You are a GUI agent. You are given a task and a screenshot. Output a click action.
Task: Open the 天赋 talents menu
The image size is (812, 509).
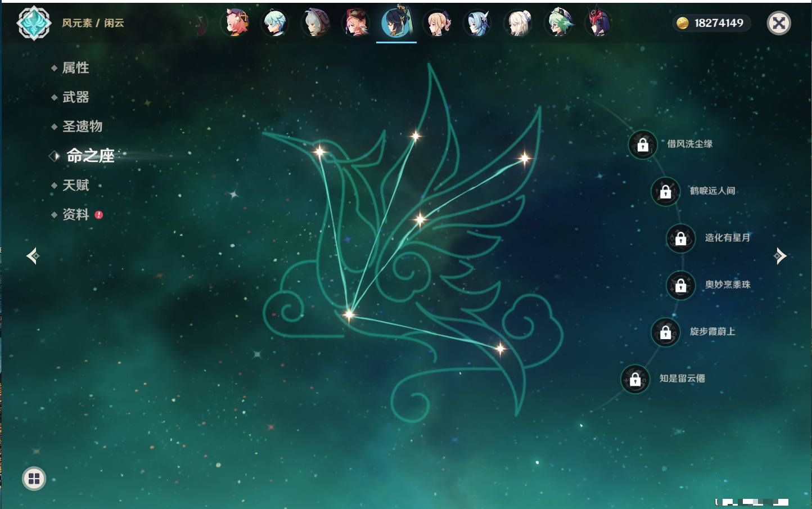75,185
